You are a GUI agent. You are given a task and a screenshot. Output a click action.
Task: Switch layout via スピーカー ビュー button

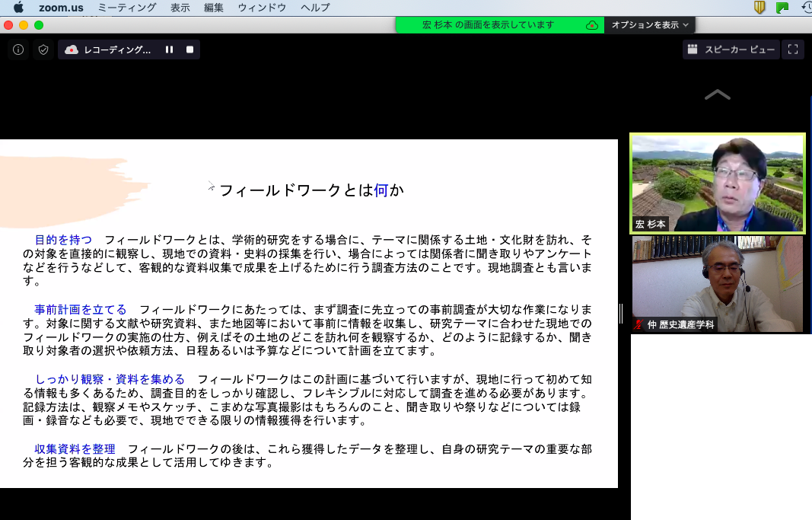pyautogui.click(x=731, y=49)
